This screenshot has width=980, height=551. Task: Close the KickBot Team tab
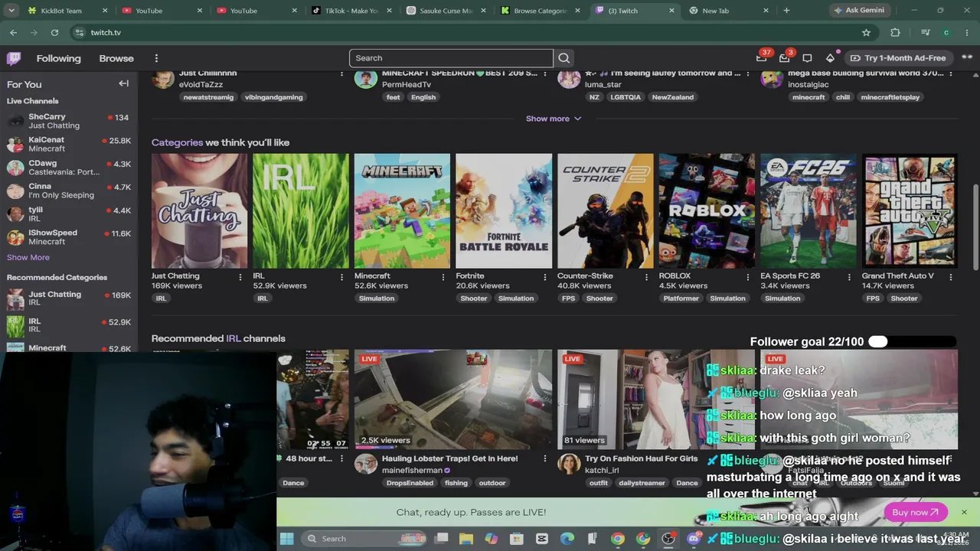click(105, 11)
